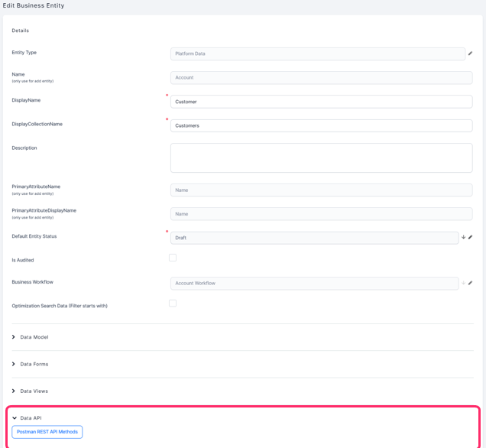Expand the Data Views section
486x448 pixels.
[14, 391]
